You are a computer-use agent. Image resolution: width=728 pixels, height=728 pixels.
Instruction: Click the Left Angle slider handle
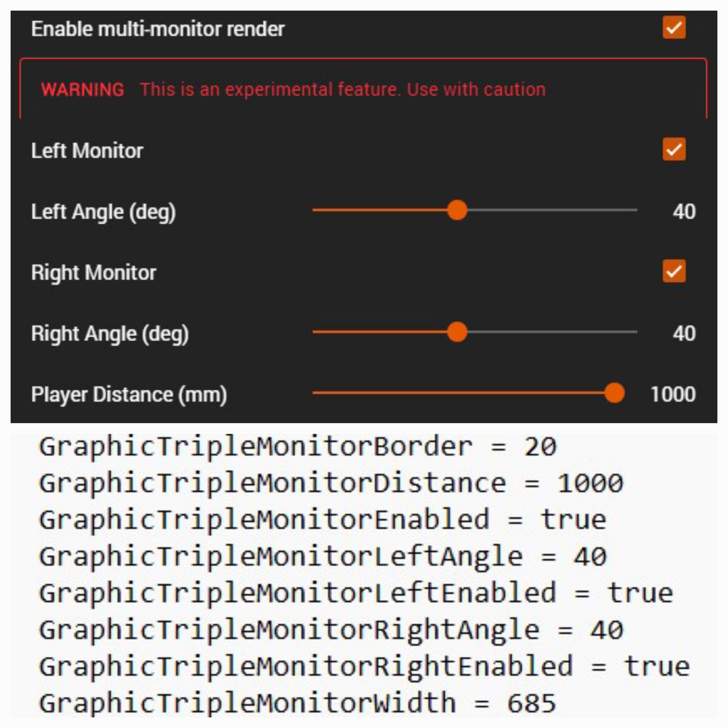pos(457,210)
